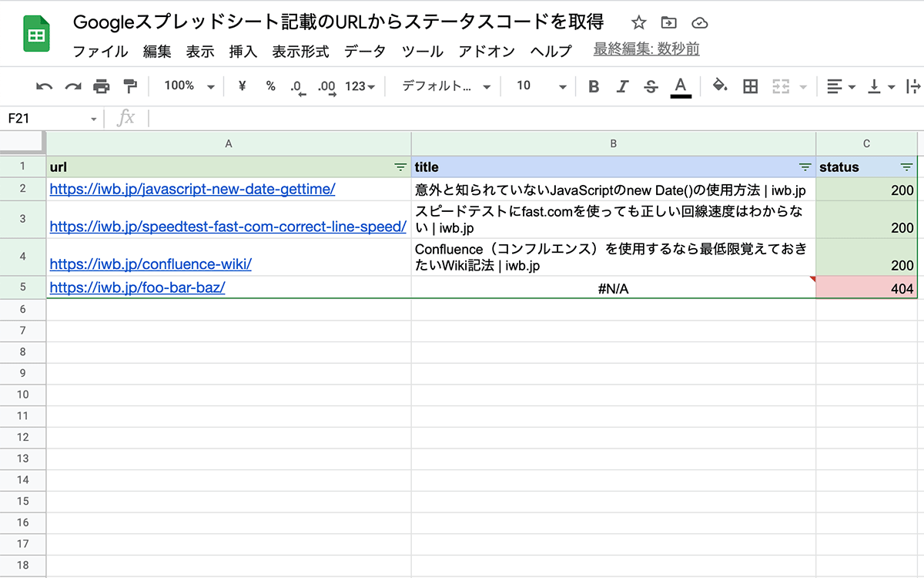Screen dimensions: 924x578
Task: Open the Print icon
Action: pos(101,86)
